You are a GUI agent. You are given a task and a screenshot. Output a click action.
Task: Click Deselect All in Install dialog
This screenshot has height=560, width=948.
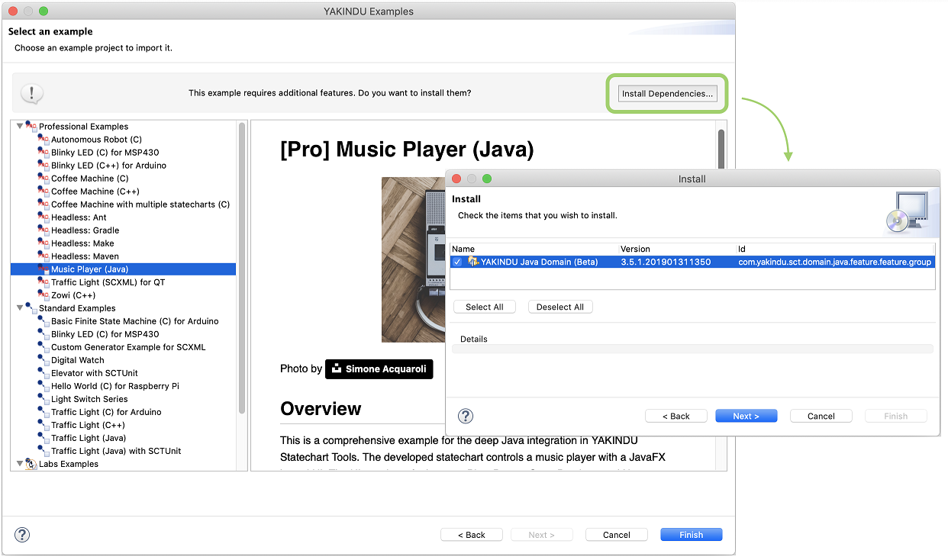coord(560,307)
